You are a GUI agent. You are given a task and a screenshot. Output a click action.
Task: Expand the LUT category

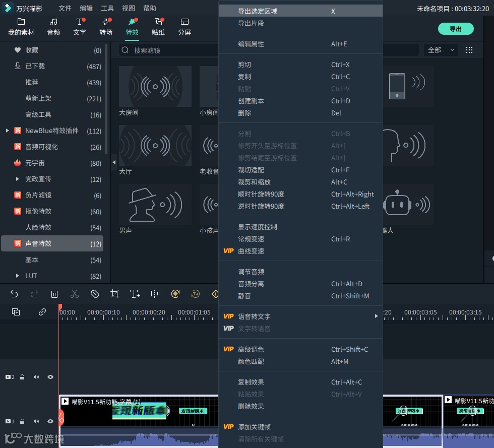[x=18, y=276]
